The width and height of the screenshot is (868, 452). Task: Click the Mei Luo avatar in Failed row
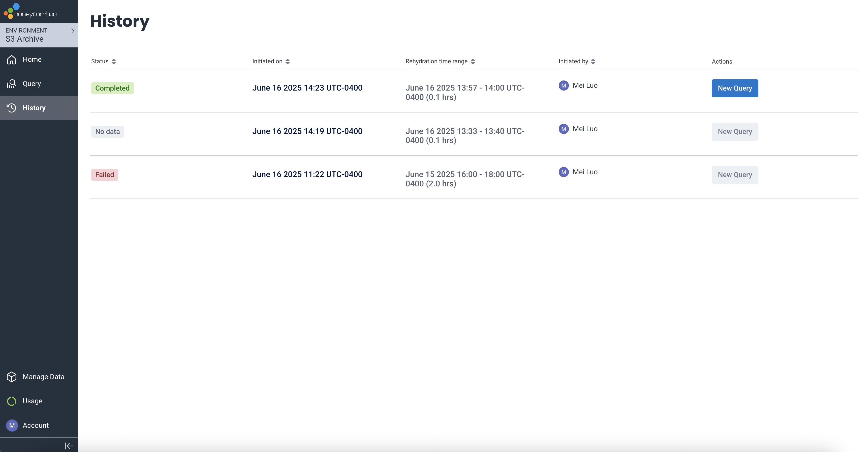(x=564, y=172)
